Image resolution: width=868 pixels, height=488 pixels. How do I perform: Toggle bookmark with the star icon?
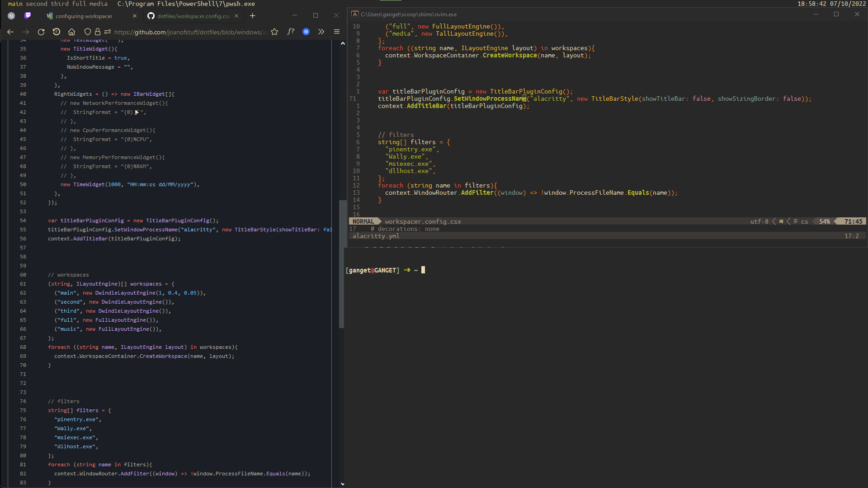(274, 32)
